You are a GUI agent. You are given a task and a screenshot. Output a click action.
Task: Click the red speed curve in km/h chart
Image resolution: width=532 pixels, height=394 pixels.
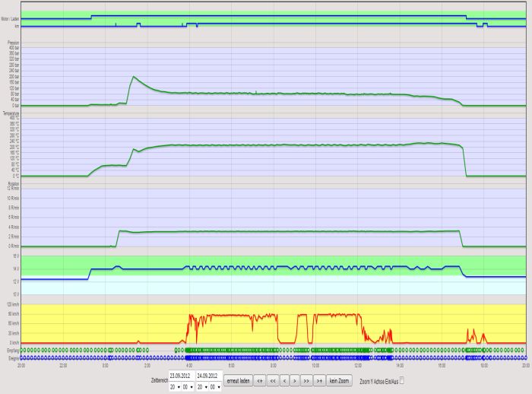[x=228, y=316]
